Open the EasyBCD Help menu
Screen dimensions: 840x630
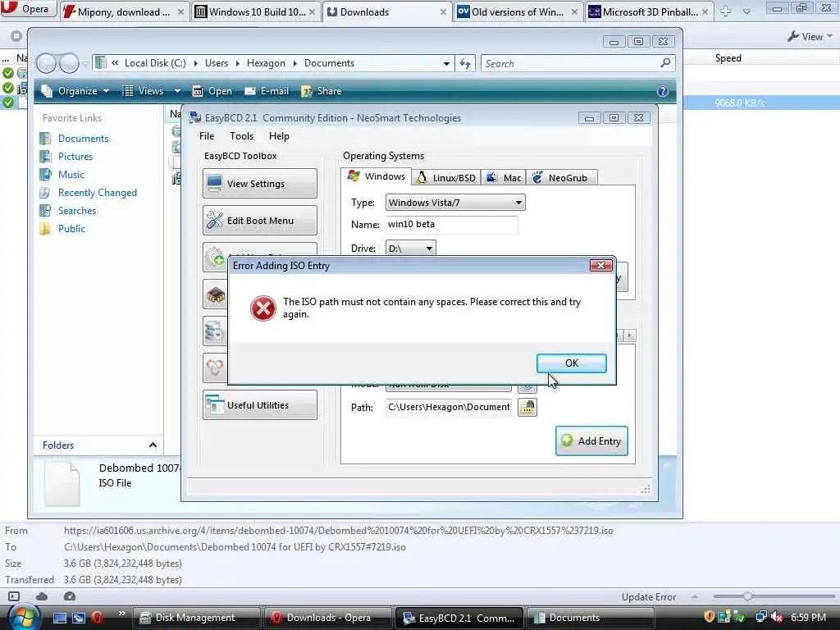pos(279,136)
